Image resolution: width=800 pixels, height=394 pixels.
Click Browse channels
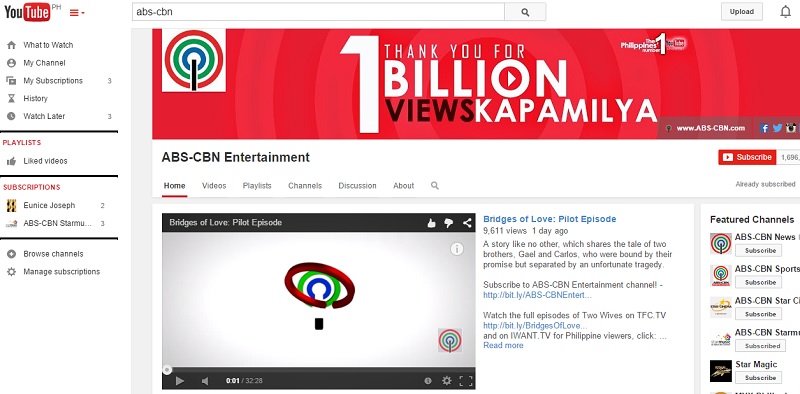(x=53, y=254)
